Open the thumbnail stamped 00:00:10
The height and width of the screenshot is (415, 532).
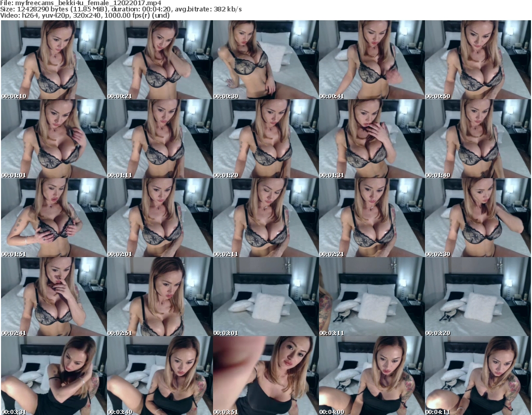point(54,59)
